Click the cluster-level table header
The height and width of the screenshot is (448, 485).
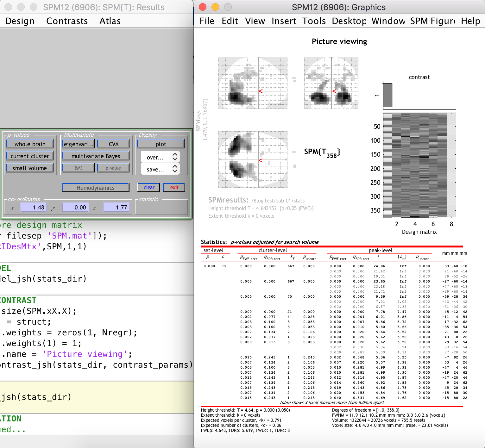point(273,250)
